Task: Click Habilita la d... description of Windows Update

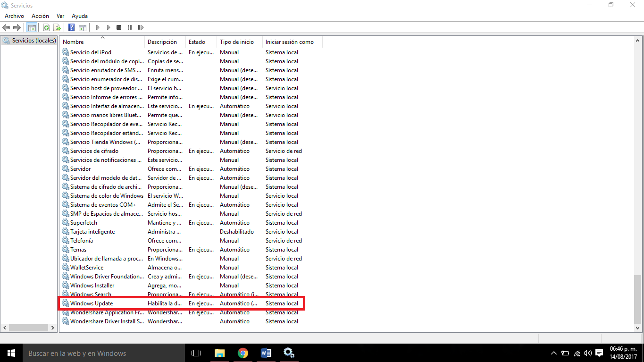Action: [x=165, y=303]
